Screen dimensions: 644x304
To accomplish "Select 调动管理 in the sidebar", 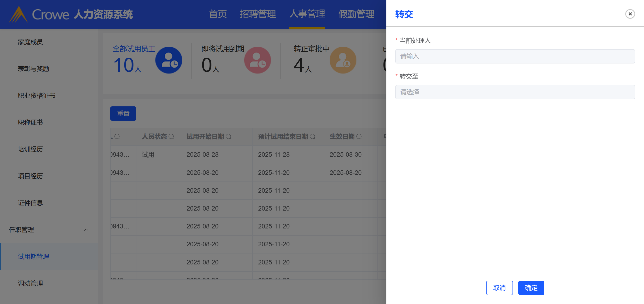I will [x=30, y=283].
